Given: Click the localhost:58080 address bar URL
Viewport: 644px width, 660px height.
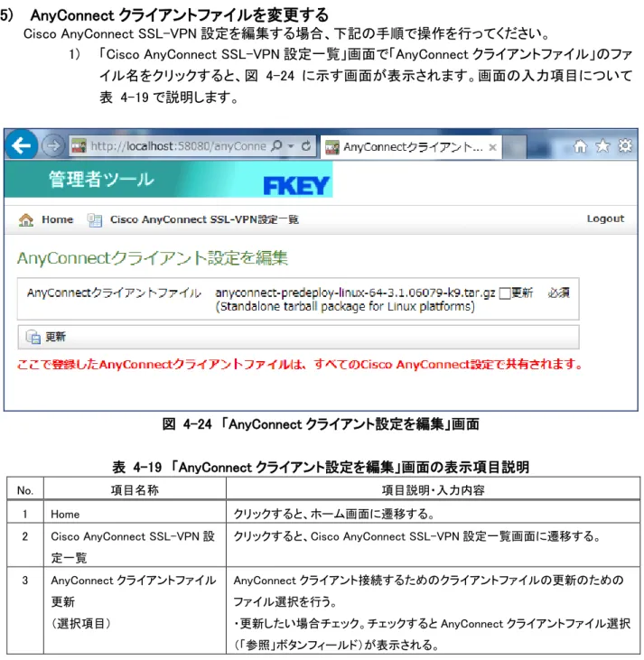Looking at the screenshot, I should pyautogui.click(x=178, y=146).
